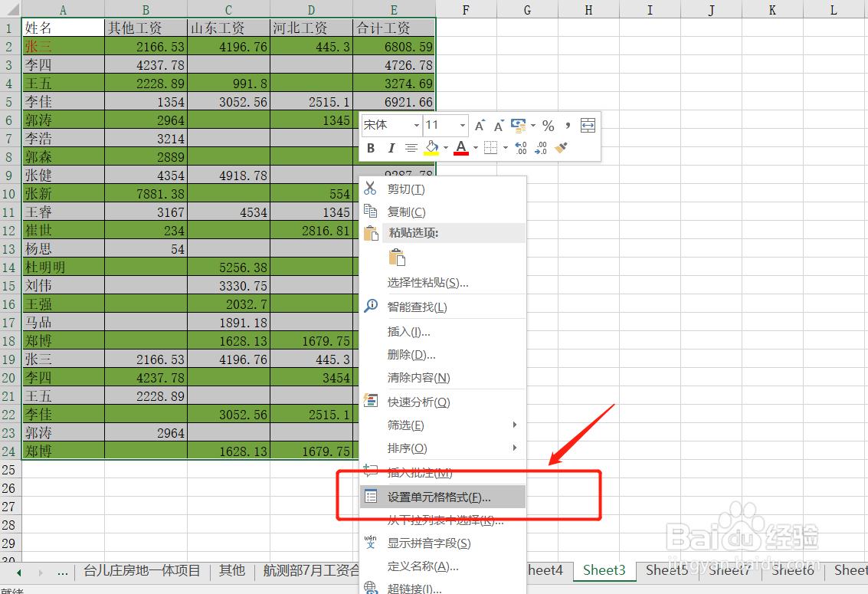Center-align the cell text

411,148
